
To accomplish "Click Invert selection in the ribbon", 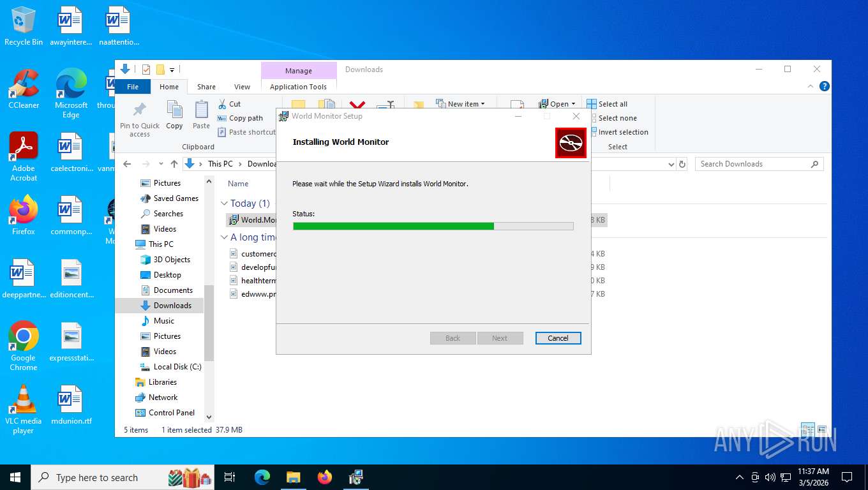I will (x=618, y=132).
